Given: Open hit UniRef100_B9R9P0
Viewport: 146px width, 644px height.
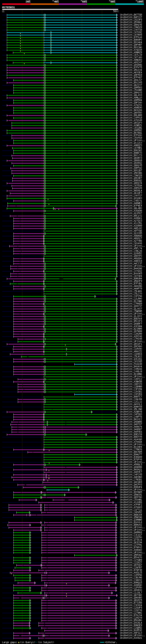Looking at the screenshot, I should [131, 40].
